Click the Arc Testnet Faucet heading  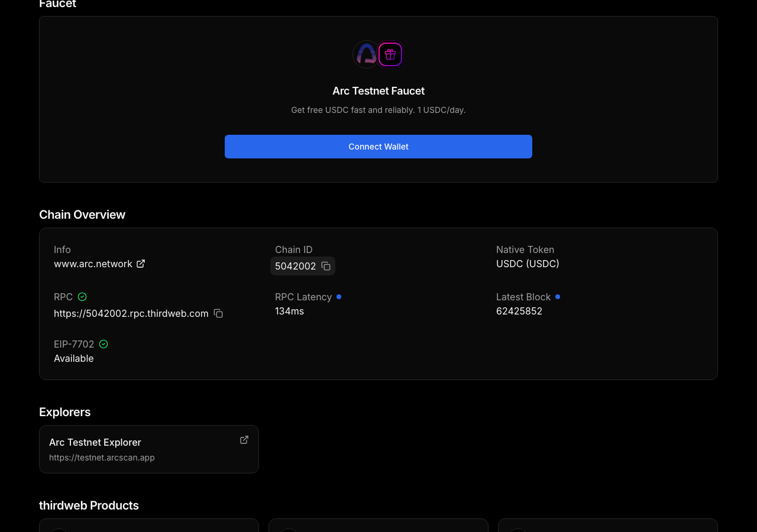(x=378, y=91)
